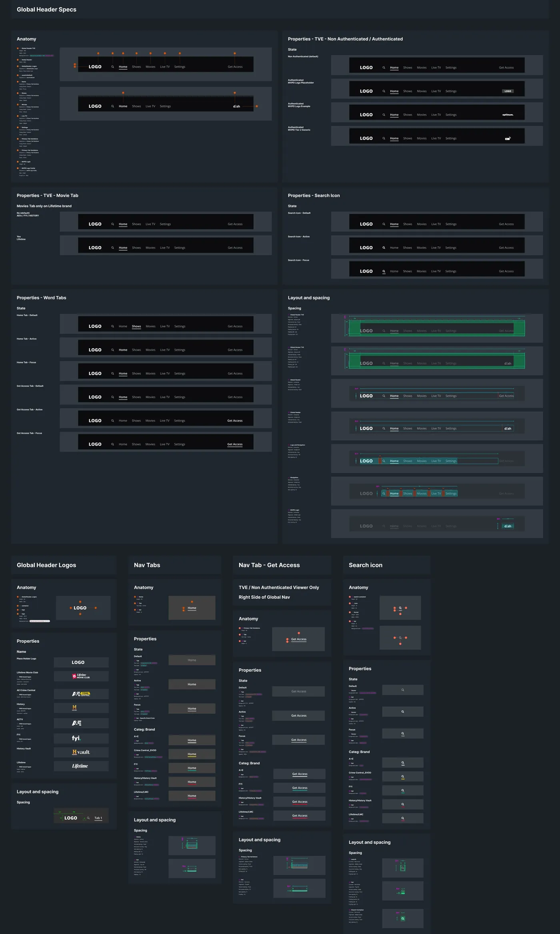Click the History/History Vault brand search icon tile

403,804
